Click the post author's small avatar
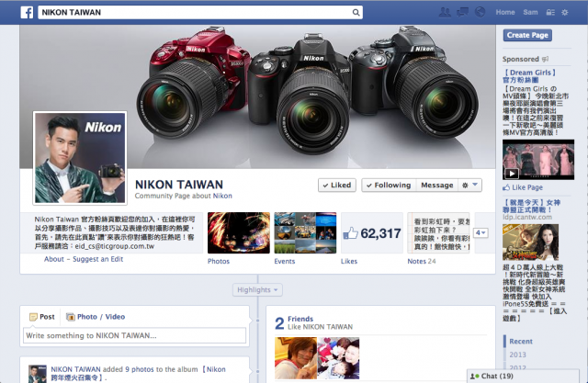This screenshot has width=588, height=383. (x=38, y=374)
